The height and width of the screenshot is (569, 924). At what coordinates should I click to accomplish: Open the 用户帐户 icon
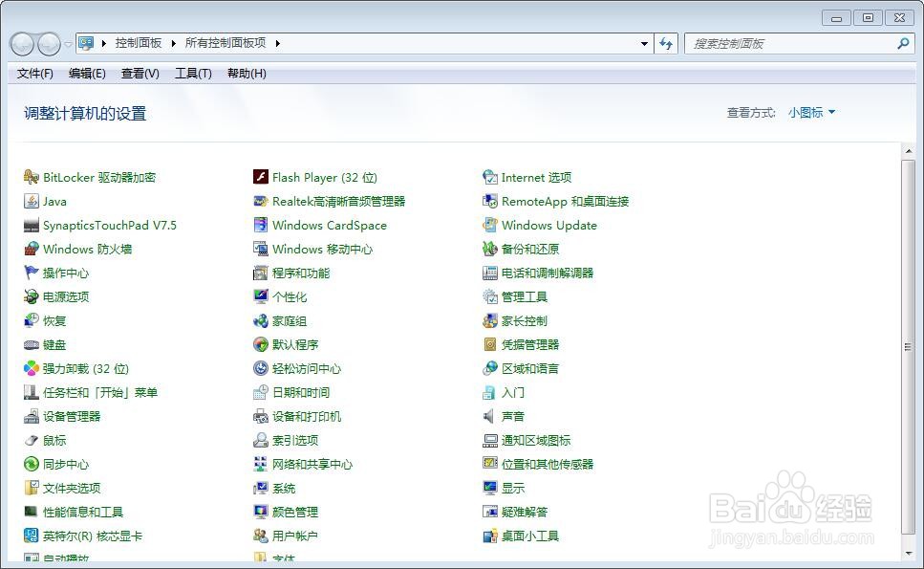pyautogui.click(x=261, y=536)
